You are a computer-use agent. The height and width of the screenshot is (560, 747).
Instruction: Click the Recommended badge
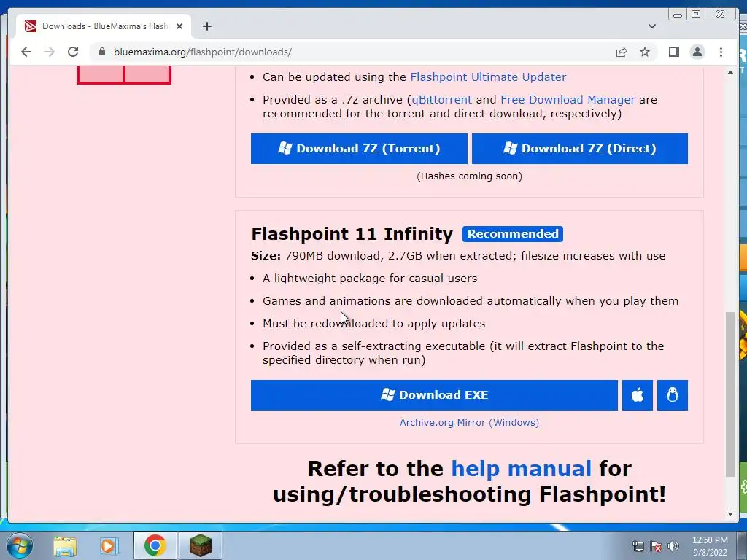point(513,234)
